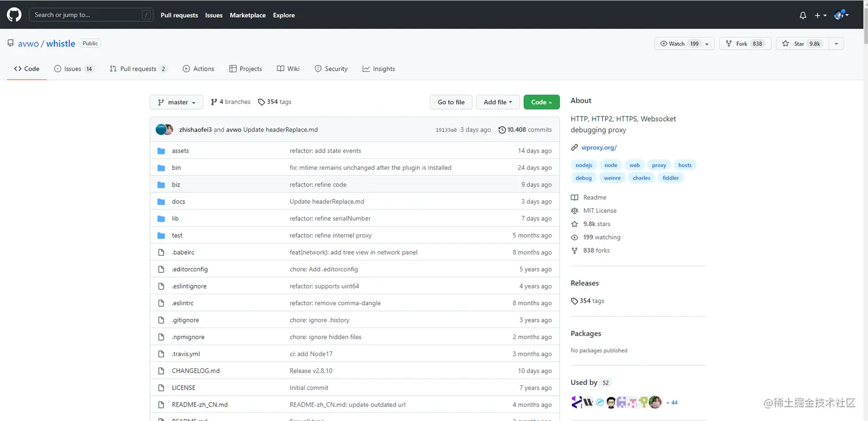Open the master branch selector
This screenshot has width=868, height=421.
click(x=176, y=102)
